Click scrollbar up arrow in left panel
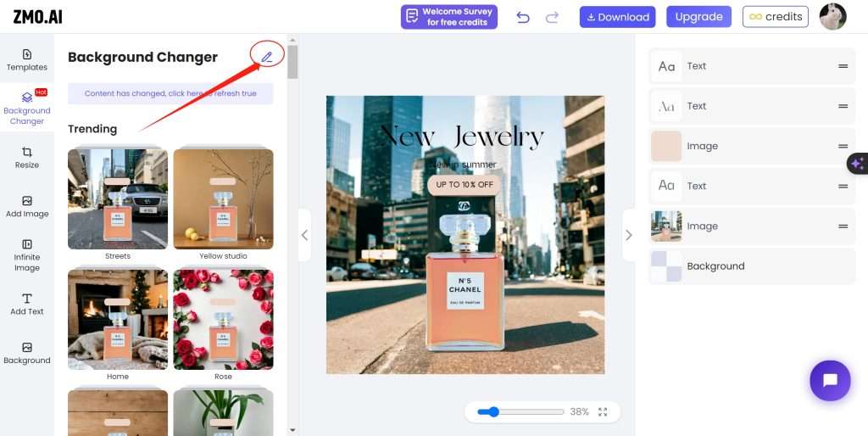This screenshot has height=436, width=868. (292, 40)
